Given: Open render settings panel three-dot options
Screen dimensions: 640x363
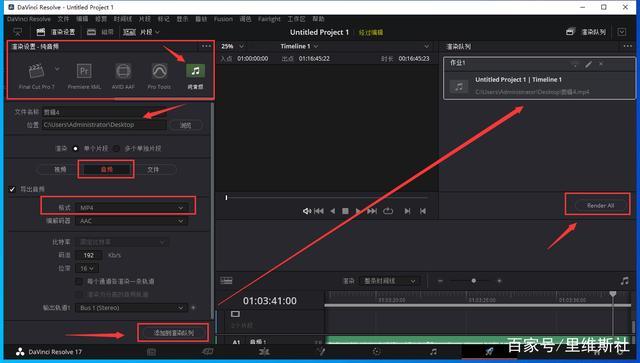Looking at the screenshot, I should pyautogui.click(x=206, y=46).
